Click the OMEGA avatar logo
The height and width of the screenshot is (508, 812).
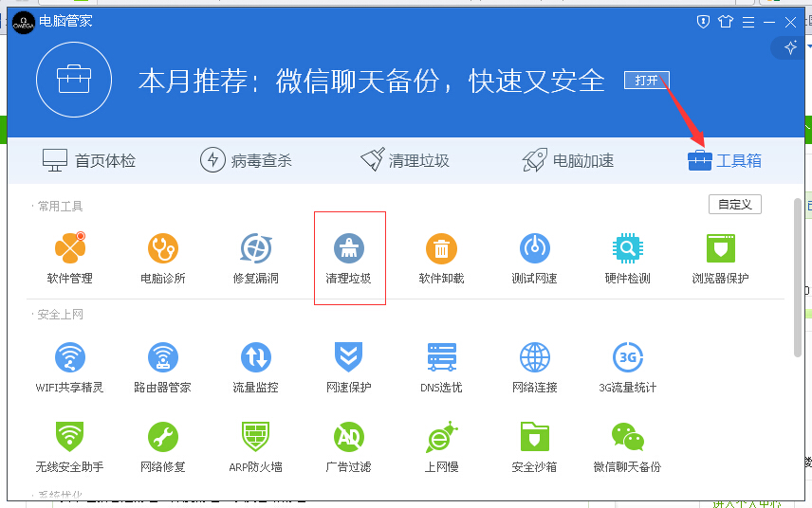point(24,23)
